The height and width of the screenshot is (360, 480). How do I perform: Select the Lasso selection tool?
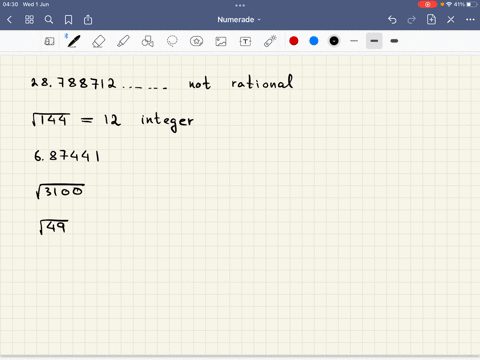click(x=172, y=41)
